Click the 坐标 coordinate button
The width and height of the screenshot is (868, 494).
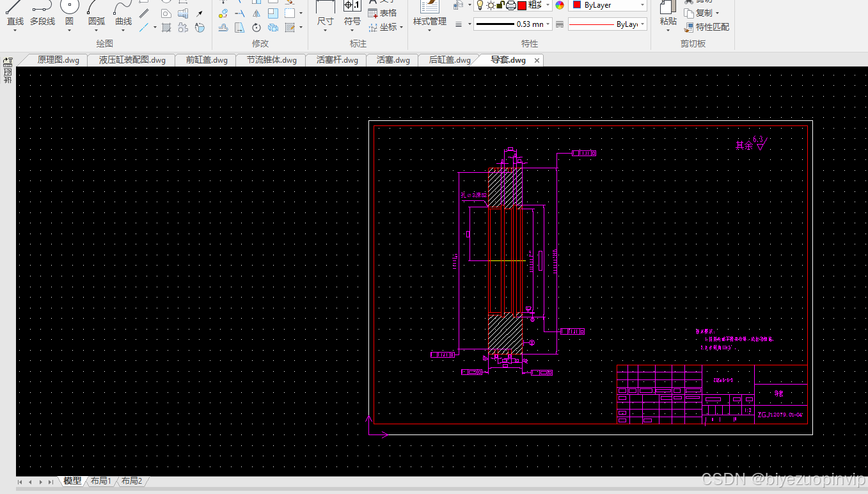pos(383,28)
